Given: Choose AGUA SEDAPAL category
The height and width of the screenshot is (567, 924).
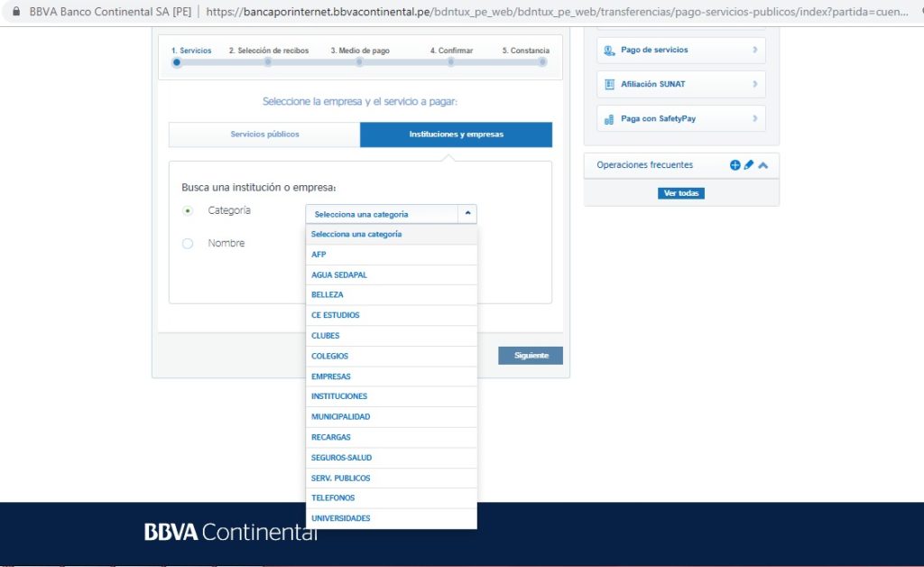Looking at the screenshot, I should [392, 275].
